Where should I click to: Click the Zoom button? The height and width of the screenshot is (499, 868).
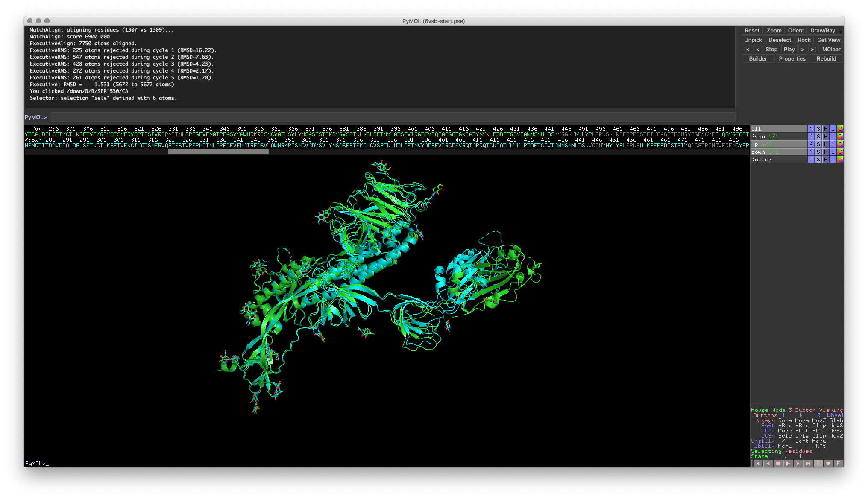pyautogui.click(x=774, y=31)
